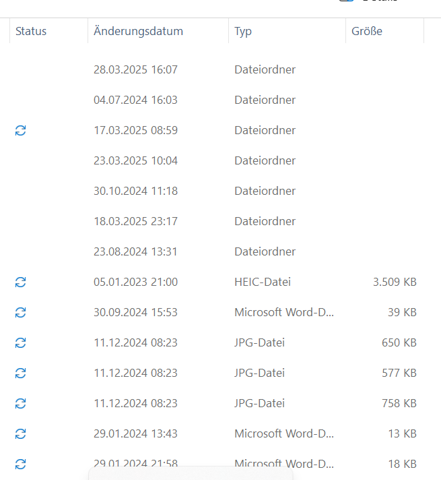Click sync status icon of the HEIC-Datei row

point(20,282)
